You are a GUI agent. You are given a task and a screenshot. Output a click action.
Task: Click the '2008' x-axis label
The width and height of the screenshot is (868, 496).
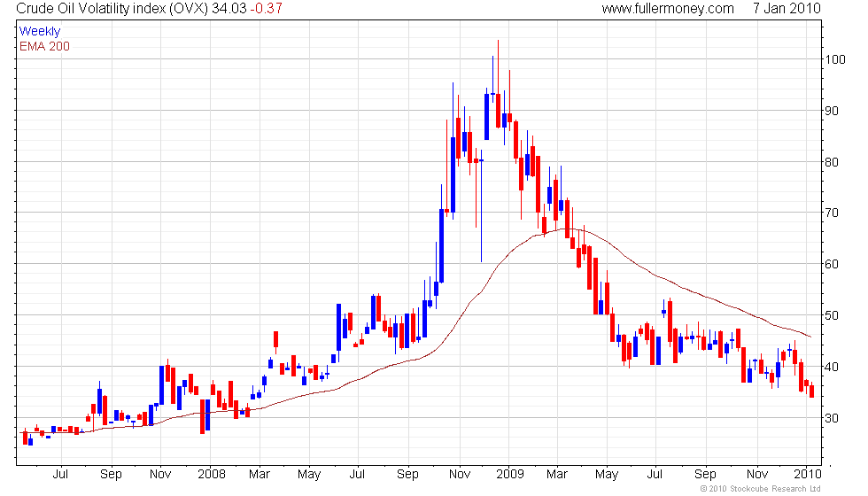pyautogui.click(x=212, y=475)
